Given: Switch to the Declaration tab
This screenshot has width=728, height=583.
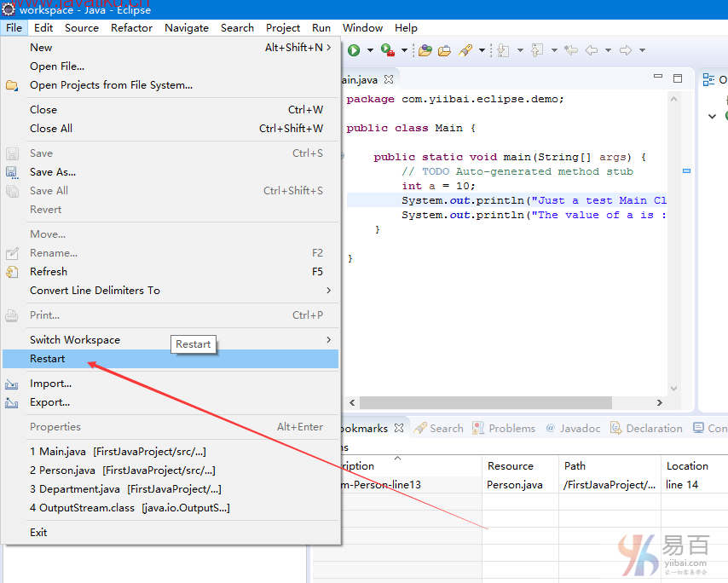Looking at the screenshot, I should point(646,428).
